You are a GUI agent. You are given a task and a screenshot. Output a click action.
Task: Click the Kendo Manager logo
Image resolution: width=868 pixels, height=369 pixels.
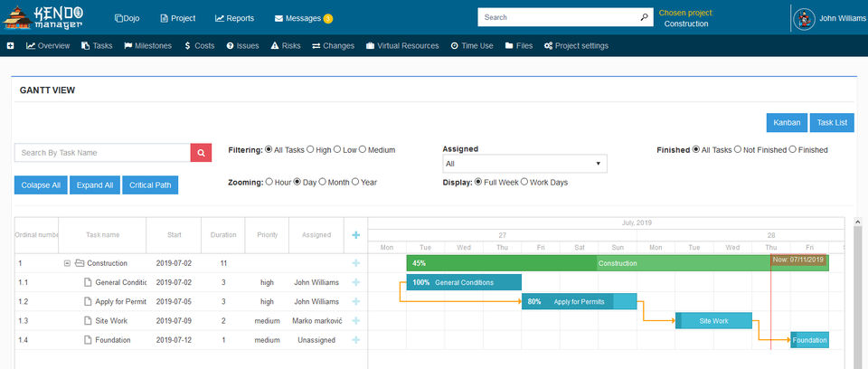point(43,17)
